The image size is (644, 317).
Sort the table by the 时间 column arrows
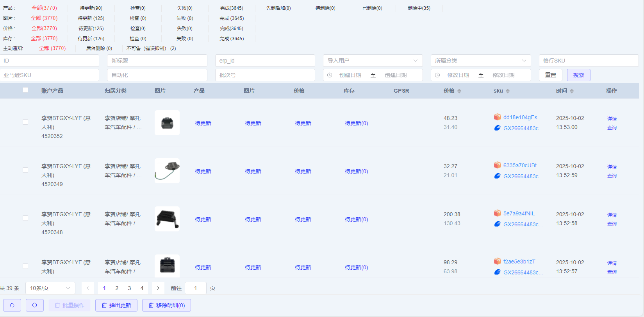[x=572, y=91]
